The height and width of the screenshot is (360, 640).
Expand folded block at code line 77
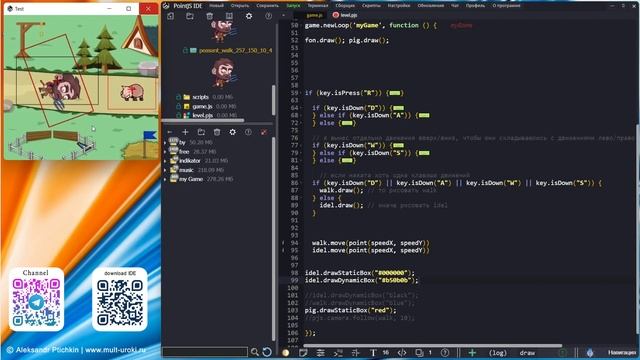[398, 145]
